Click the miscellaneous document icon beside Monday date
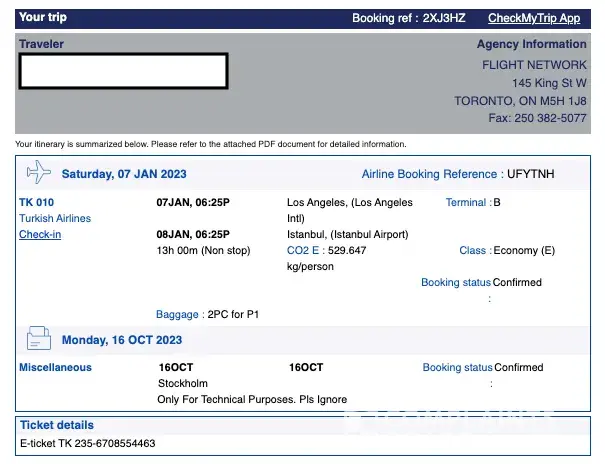This screenshot has height=472, width=605. [x=38, y=338]
